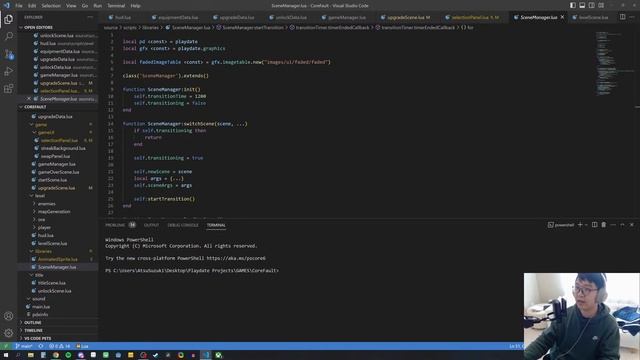
Task: Open Chrome from the Windows taskbar
Action: click(x=56, y=355)
